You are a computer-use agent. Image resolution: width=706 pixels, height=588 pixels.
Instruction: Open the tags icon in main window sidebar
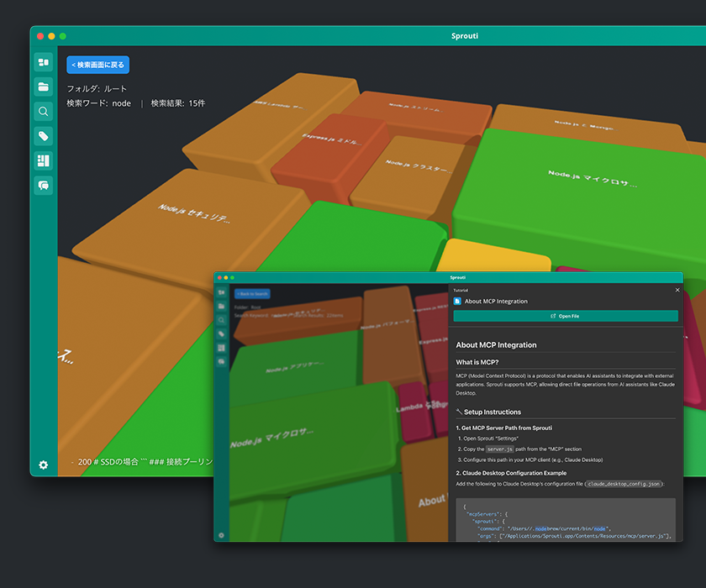pos(43,136)
